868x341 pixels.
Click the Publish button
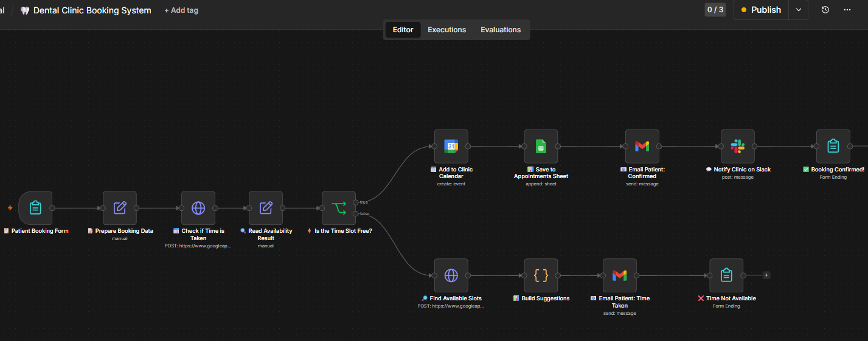(761, 10)
